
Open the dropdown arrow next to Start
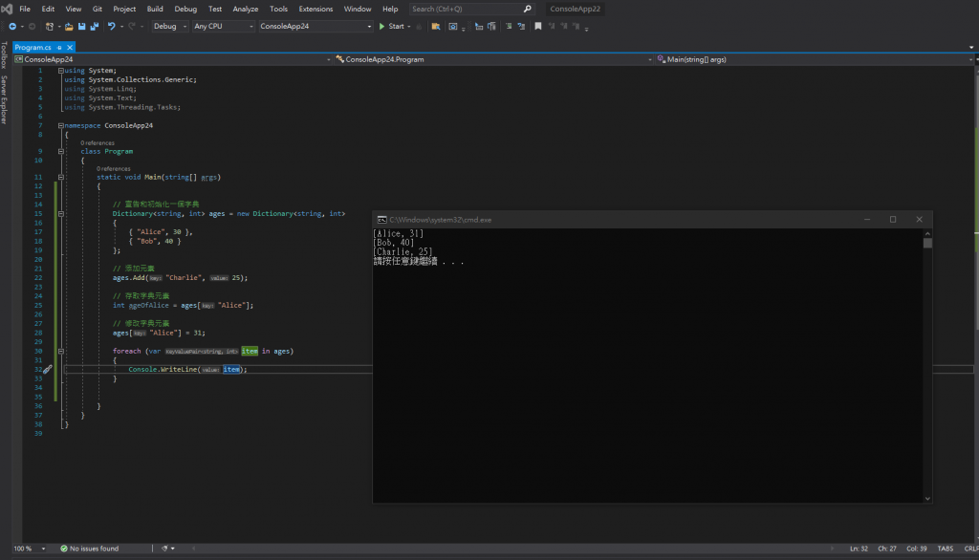coord(409,27)
